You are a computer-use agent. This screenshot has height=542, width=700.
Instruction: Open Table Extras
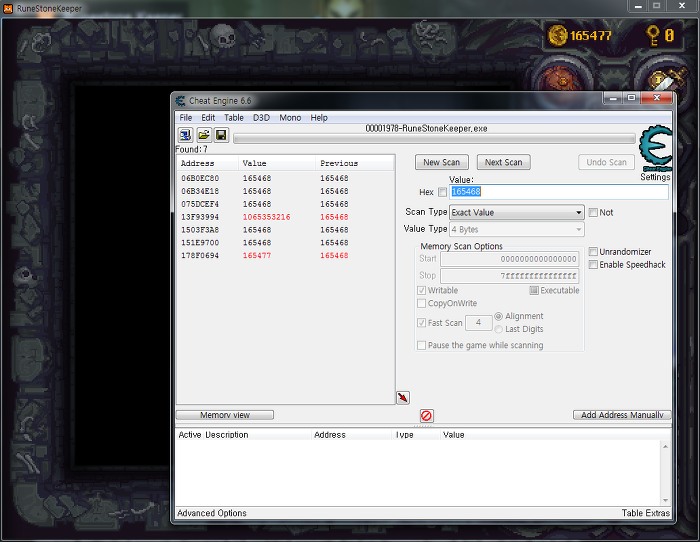pos(646,513)
